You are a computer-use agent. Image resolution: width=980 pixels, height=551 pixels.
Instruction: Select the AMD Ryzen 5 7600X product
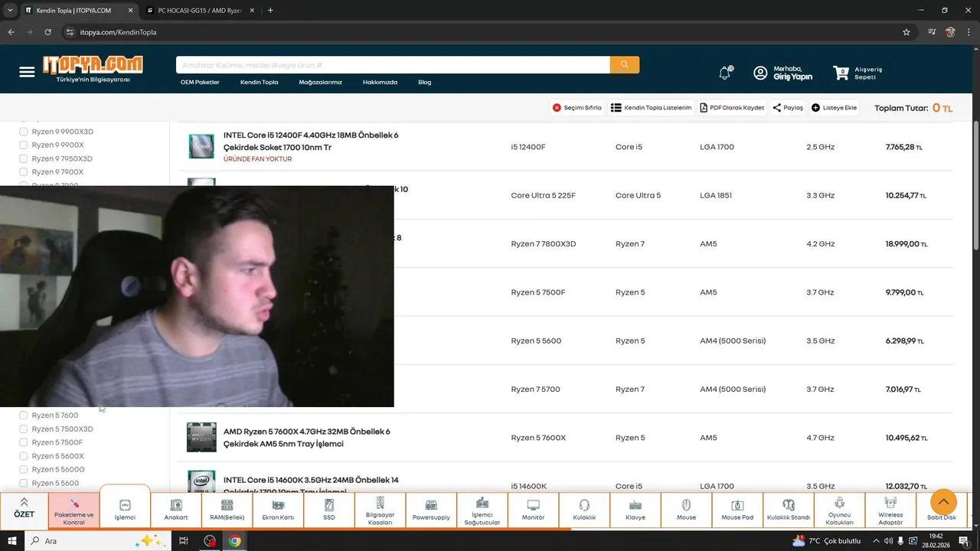click(x=307, y=438)
